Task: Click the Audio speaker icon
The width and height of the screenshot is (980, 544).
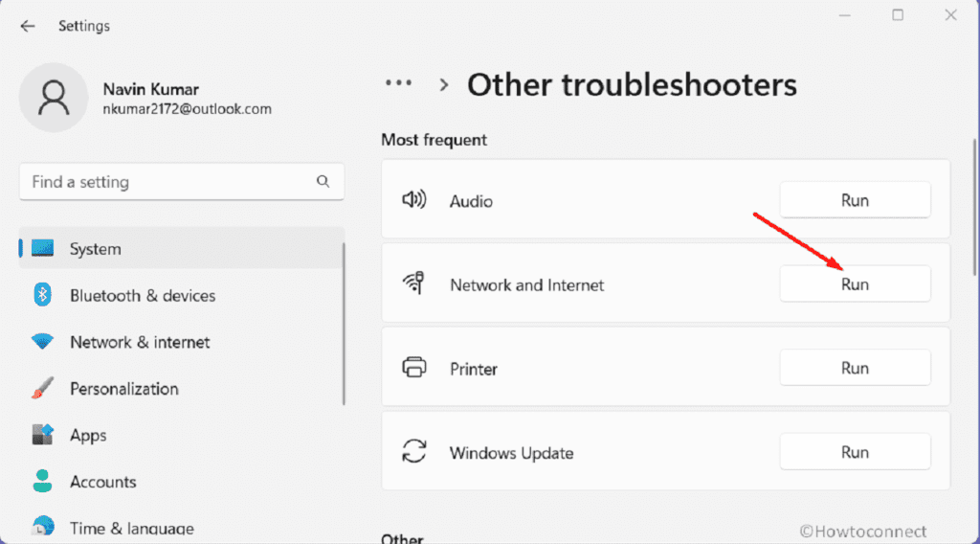Action: click(x=413, y=200)
